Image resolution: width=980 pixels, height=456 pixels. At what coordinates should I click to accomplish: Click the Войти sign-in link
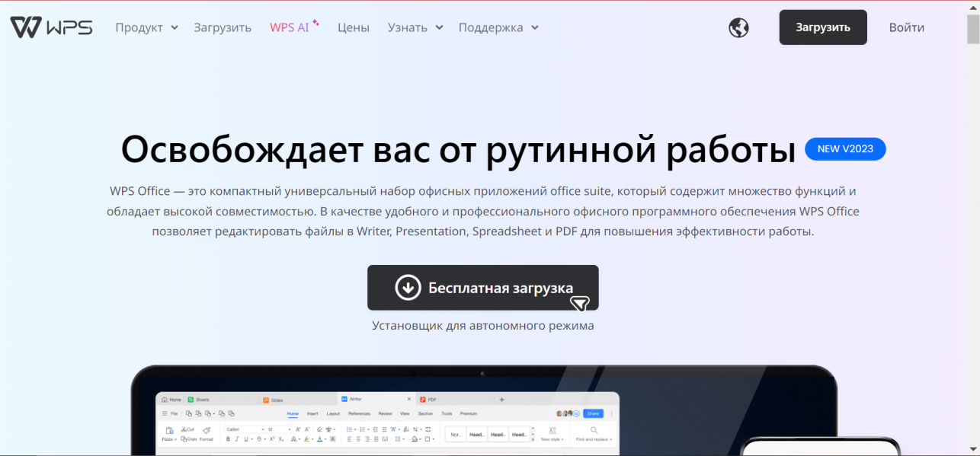pos(906,27)
